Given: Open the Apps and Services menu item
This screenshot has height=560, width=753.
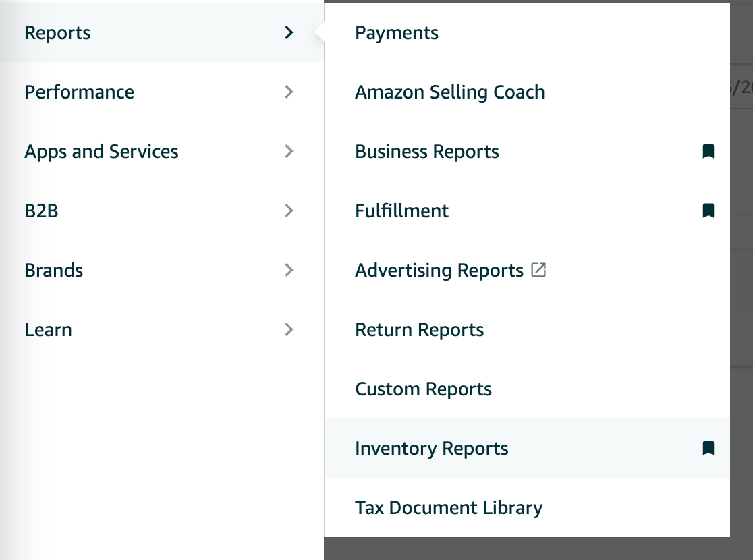Looking at the screenshot, I should click(162, 151).
